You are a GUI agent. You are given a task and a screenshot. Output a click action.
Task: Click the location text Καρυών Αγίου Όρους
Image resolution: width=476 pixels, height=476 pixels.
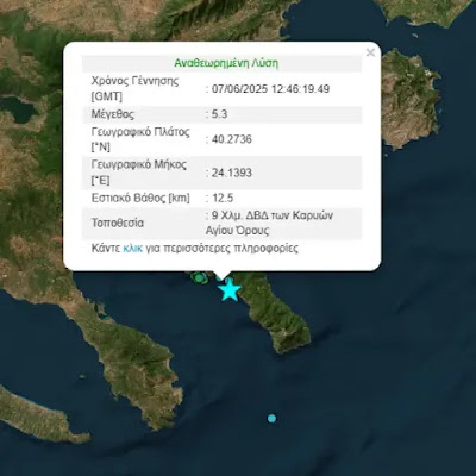pyautogui.click(x=270, y=223)
